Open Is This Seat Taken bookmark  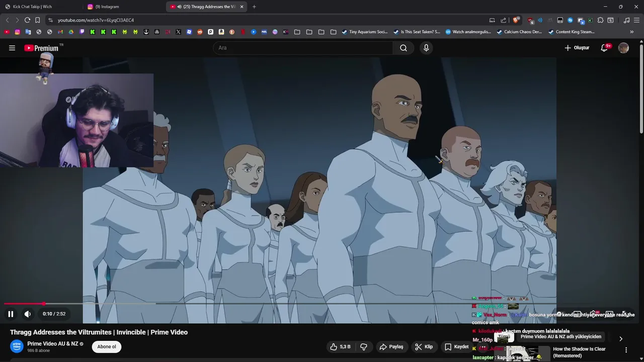click(417, 32)
